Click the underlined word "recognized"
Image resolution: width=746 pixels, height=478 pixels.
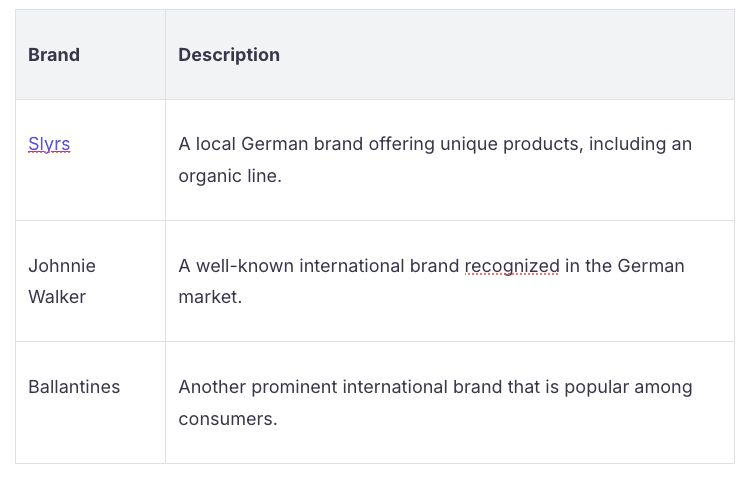tap(512, 266)
